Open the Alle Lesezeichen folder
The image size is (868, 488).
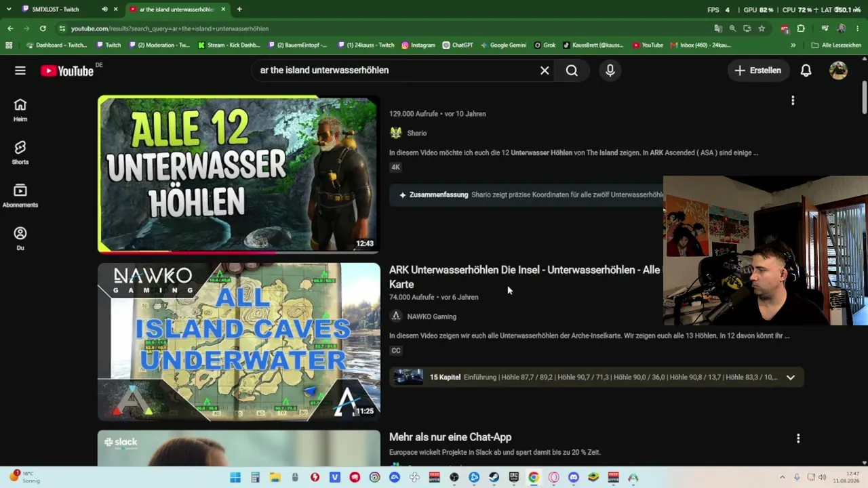pyautogui.click(x=835, y=45)
